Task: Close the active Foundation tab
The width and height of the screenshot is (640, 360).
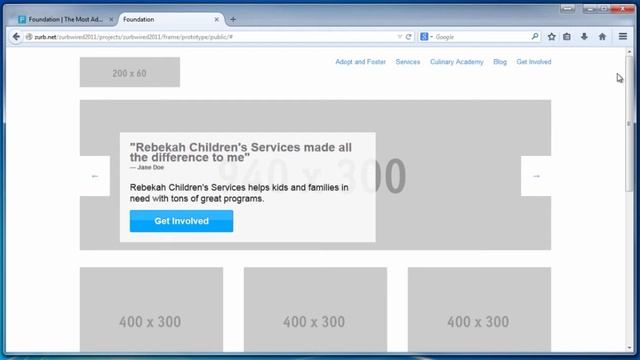Action: click(x=216, y=19)
